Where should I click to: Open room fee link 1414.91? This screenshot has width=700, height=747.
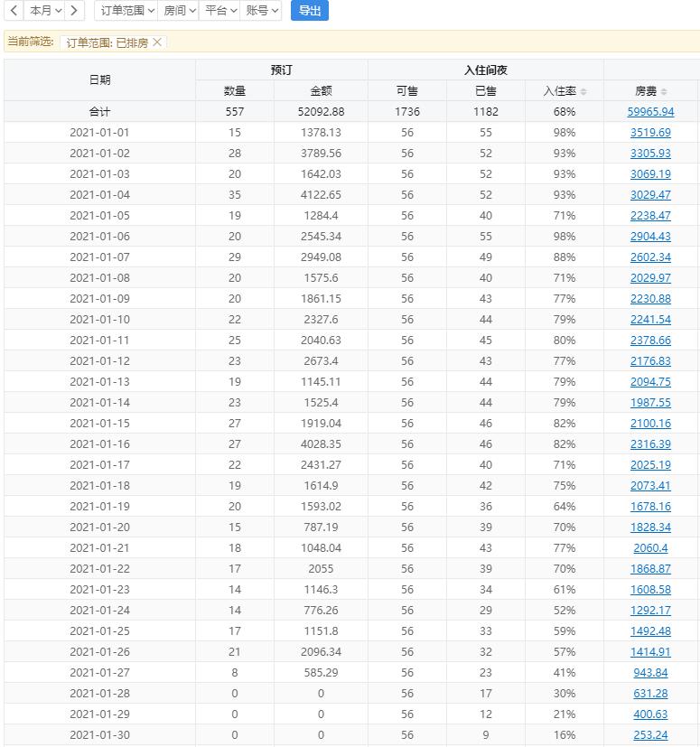(x=650, y=652)
